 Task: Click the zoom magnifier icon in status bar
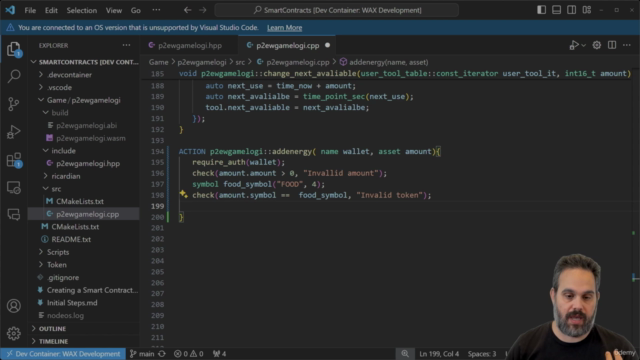404,353
